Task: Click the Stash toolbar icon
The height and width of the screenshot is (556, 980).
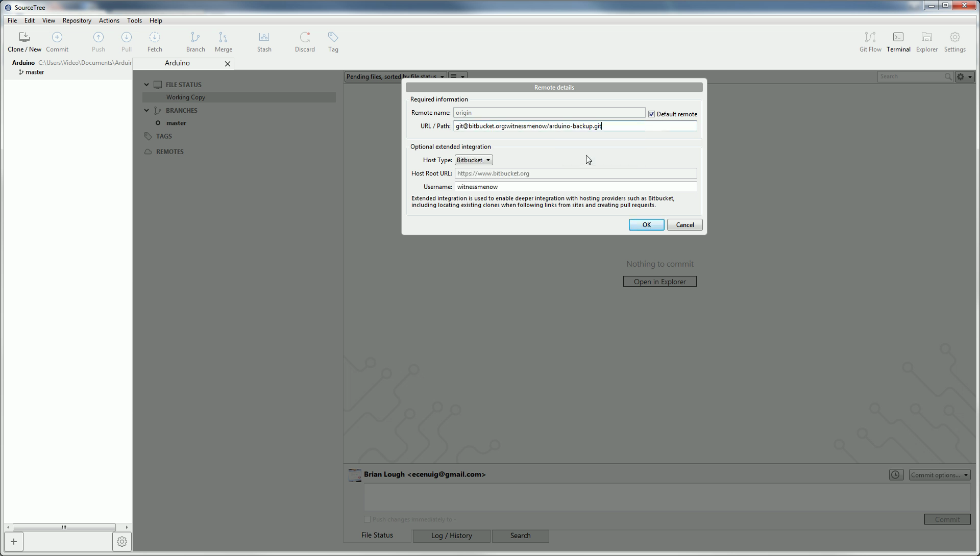Action: (x=264, y=41)
